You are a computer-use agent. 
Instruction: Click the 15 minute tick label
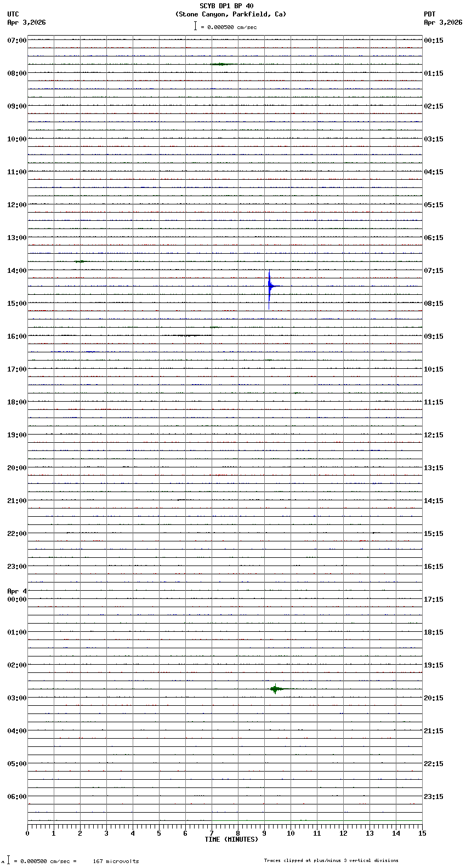point(422,833)
